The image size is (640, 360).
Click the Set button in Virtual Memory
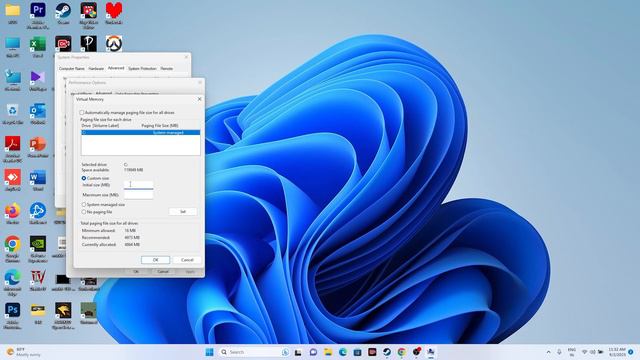click(x=183, y=211)
